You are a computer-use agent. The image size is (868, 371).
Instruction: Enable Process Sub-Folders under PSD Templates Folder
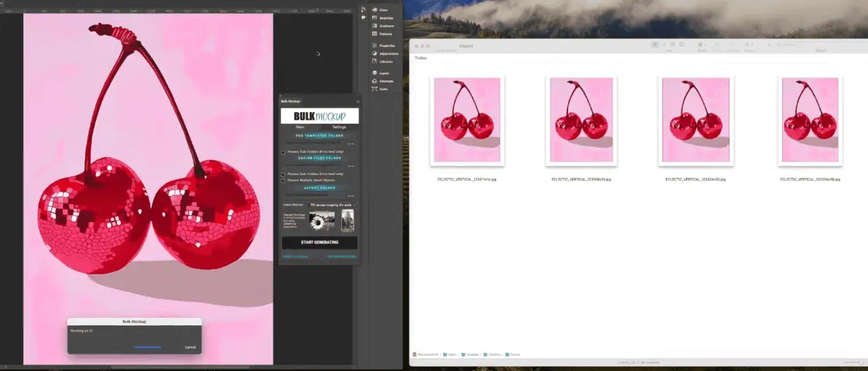click(x=283, y=152)
